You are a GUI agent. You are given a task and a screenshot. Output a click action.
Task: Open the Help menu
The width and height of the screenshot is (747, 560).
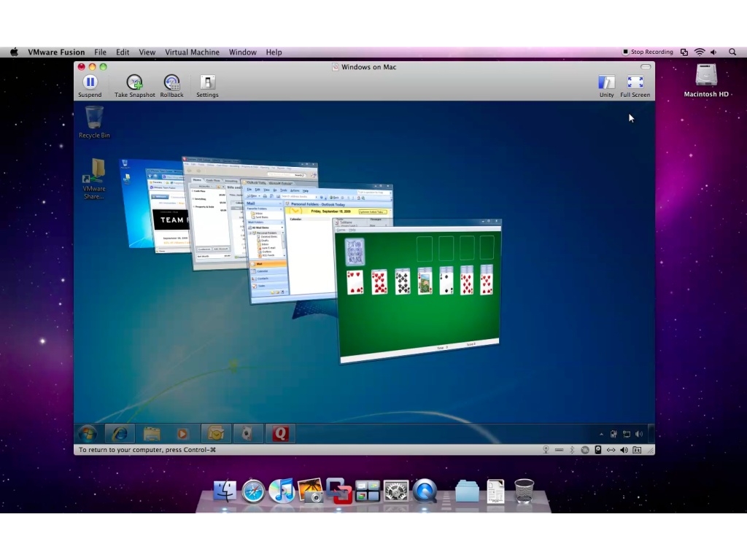pos(274,52)
